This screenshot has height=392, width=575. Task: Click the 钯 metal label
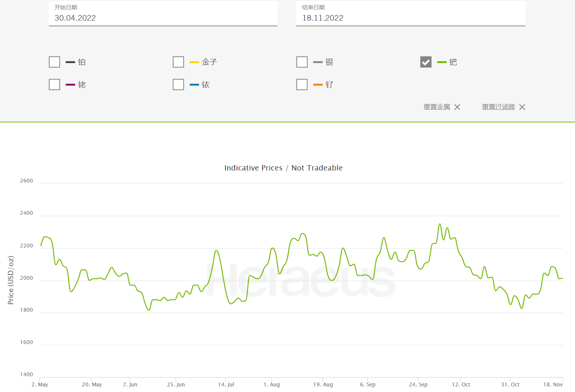453,62
